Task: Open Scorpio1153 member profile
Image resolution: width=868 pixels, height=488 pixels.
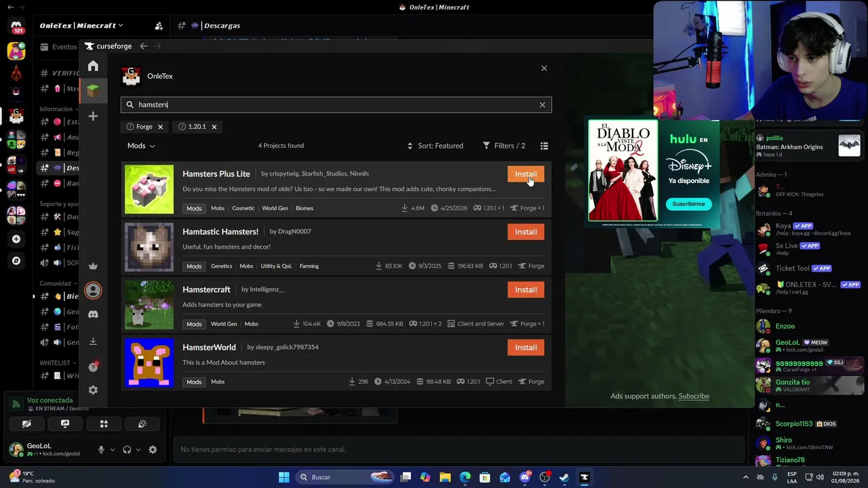Action: click(808, 424)
